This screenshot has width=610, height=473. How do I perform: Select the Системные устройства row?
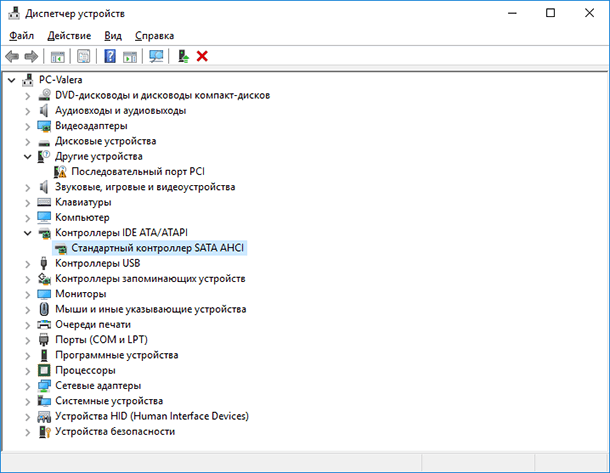tap(109, 401)
